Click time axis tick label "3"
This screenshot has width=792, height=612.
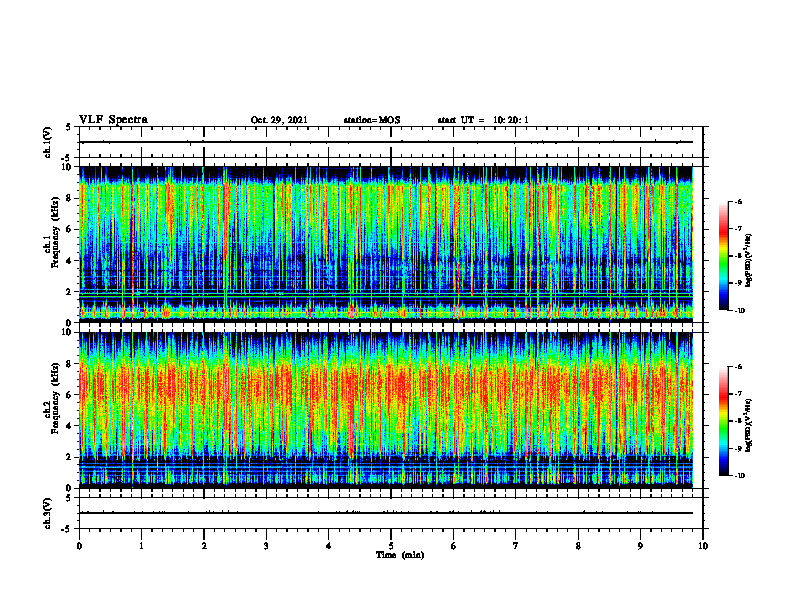pyautogui.click(x=266, y=546)
